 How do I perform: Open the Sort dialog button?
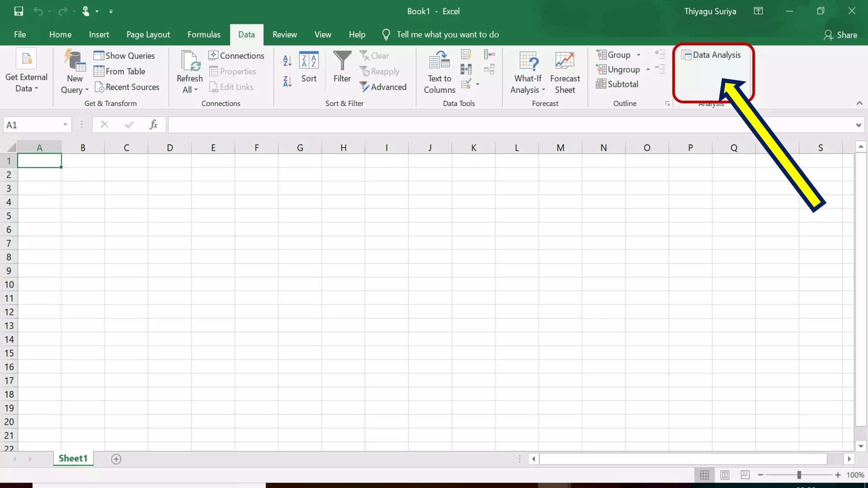point(309,67)
